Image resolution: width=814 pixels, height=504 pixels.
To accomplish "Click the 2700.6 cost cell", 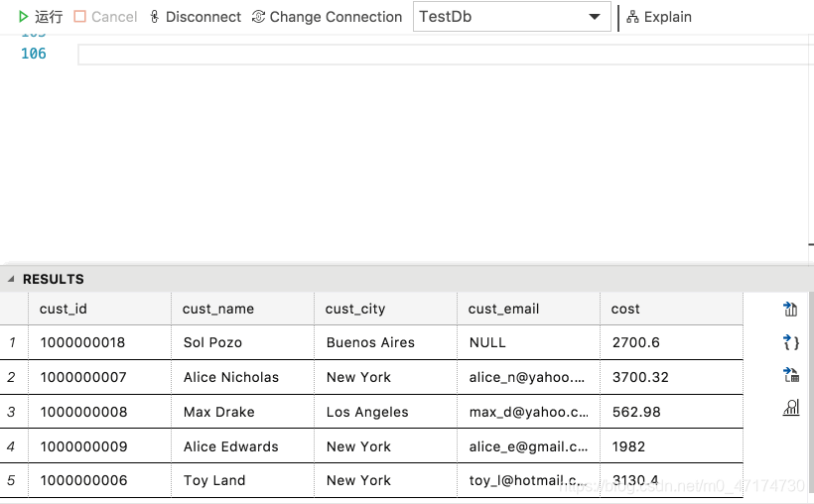I will pos(672,342).
